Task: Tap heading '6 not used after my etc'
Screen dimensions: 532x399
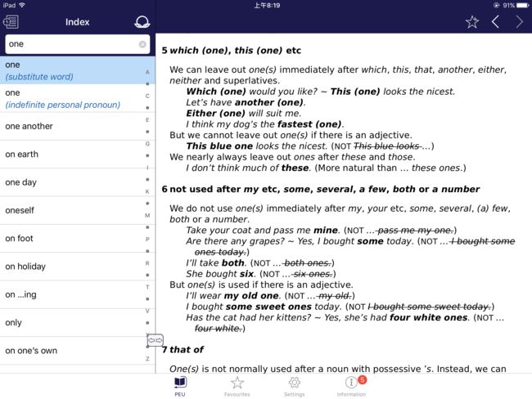Action: coord(321,189)
